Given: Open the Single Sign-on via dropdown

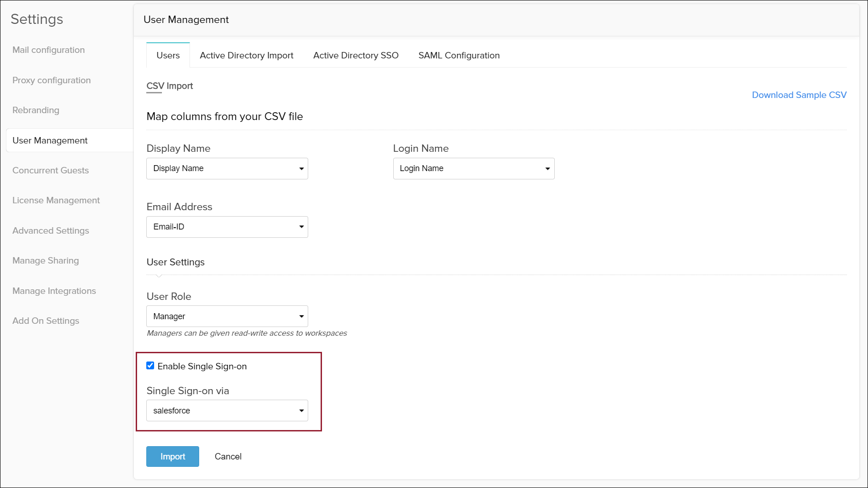Looking at the screenshot, I should click(x=227, y=411).
